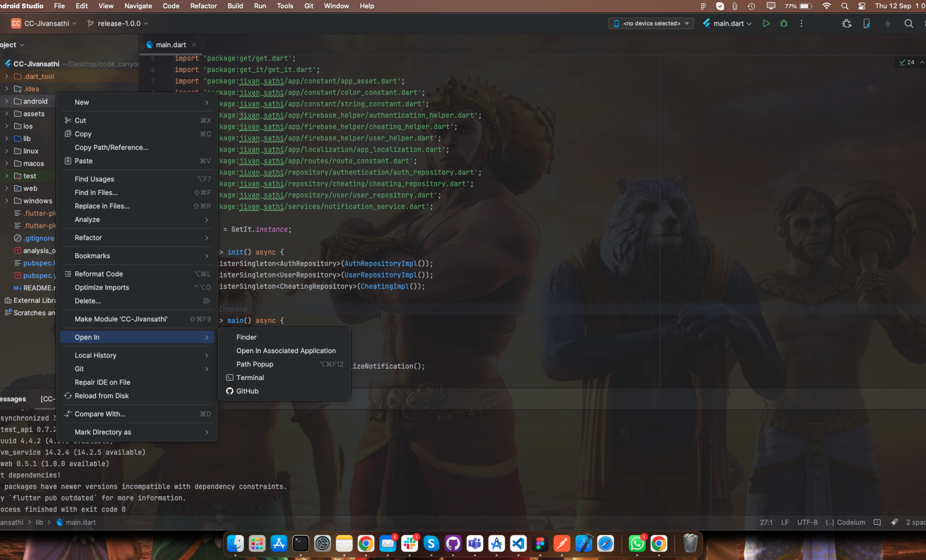Click the Debug bug icon
This screenshot has width=926, height=560.
pos(784,23)
